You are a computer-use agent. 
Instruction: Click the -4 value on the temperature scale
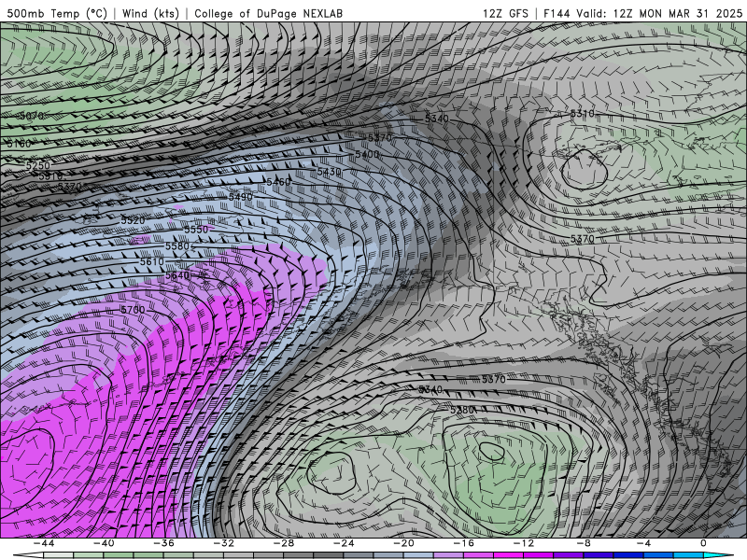(x=643, y=543)
